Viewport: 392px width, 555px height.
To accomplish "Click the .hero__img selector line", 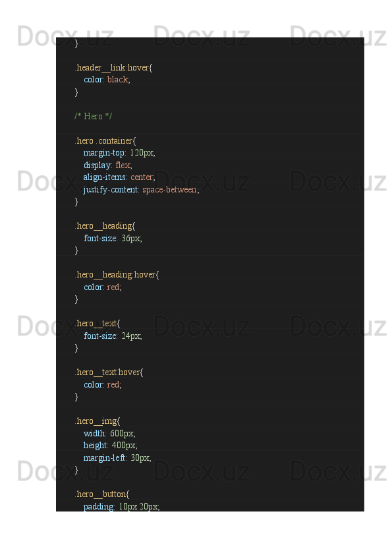I will coord(98,421).
